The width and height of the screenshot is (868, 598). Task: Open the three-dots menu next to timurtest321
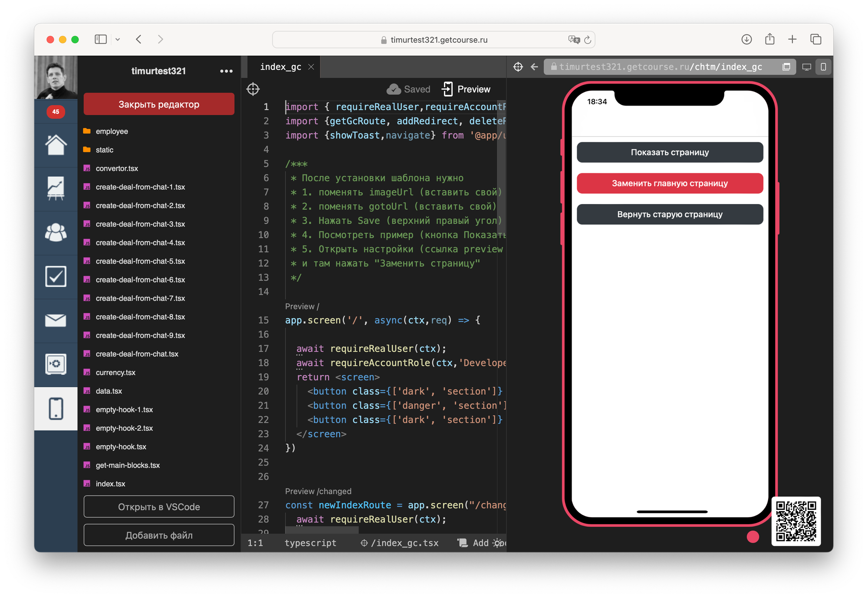pyautogui.click(x=226, y=71)
